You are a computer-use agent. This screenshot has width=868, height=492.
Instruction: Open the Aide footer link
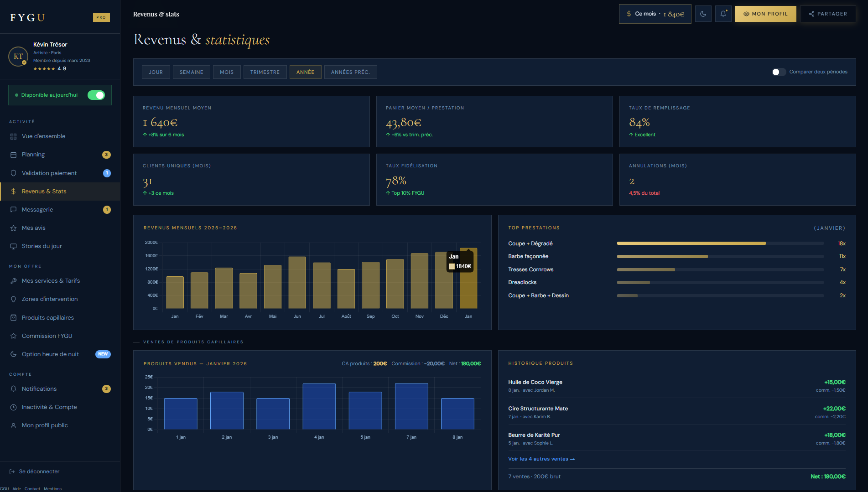16,489
